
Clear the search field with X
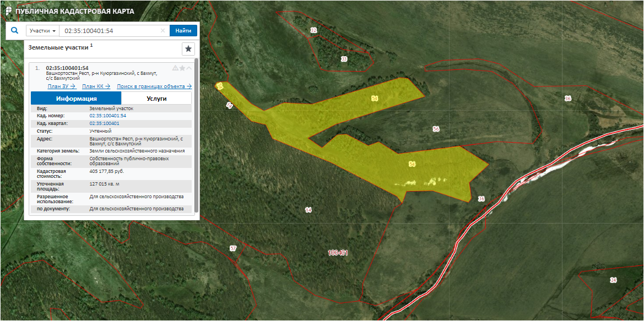163,31
